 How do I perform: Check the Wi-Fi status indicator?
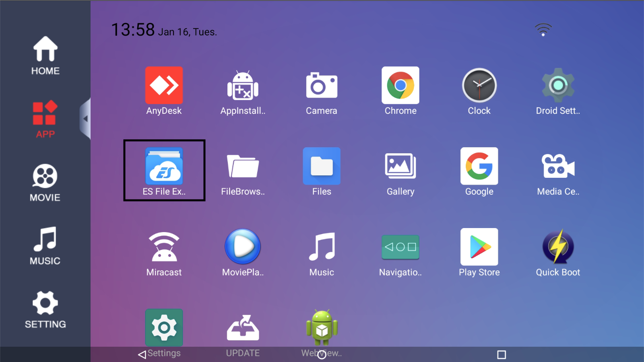[543, 29]
